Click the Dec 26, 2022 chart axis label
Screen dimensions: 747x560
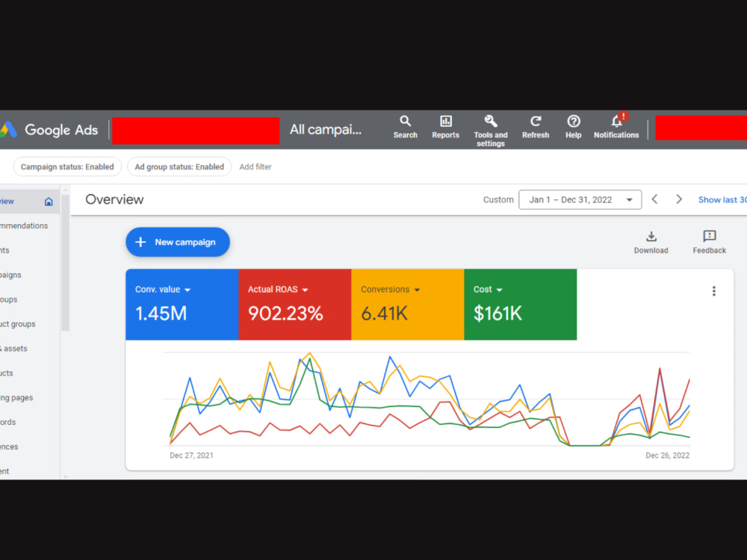pyautogui.click(x=667, y=455)
